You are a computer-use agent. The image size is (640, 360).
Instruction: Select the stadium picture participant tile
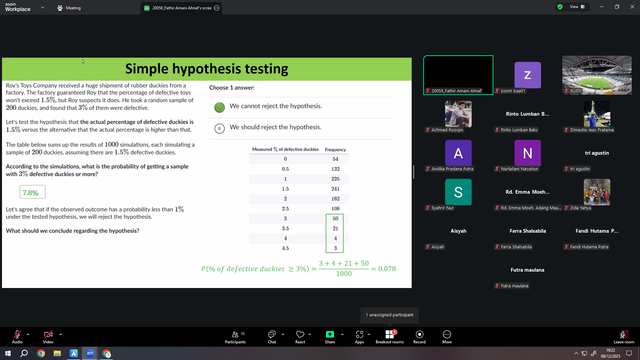597,75
